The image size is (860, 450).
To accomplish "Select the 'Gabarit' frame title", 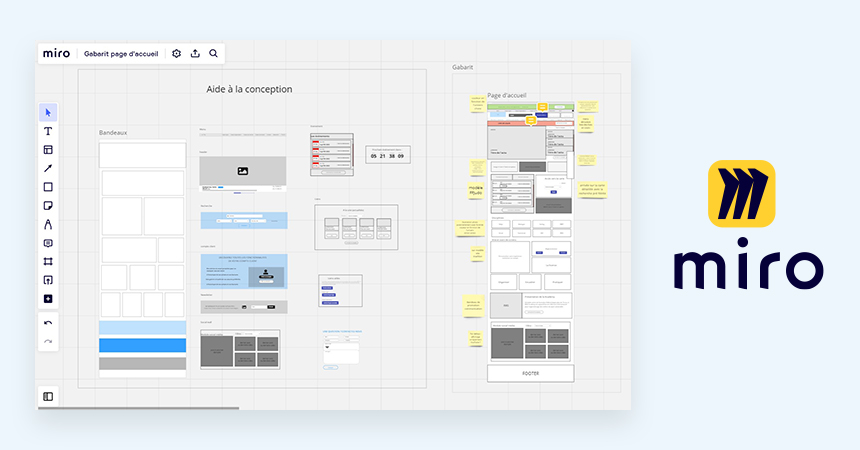I will click(462, 67).
